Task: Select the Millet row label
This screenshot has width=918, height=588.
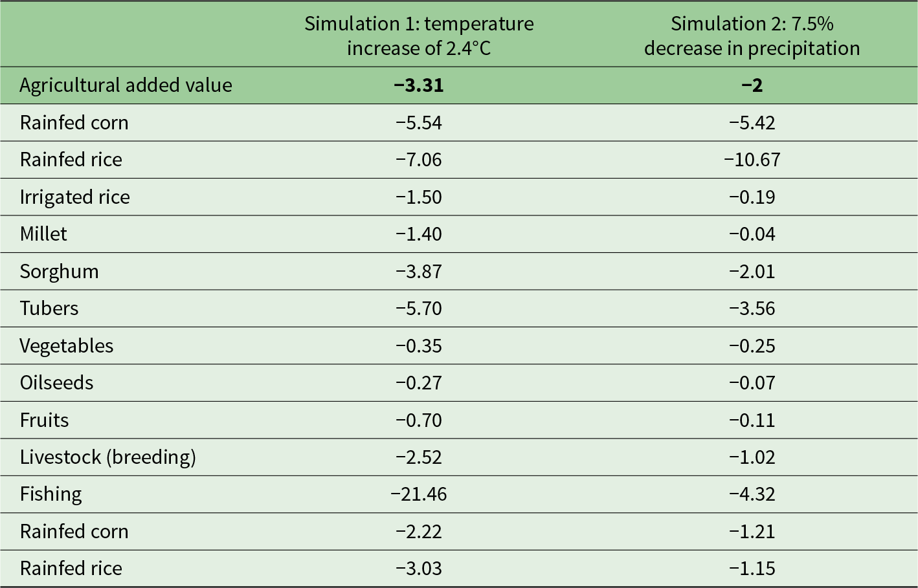Action: pos(43,234)
